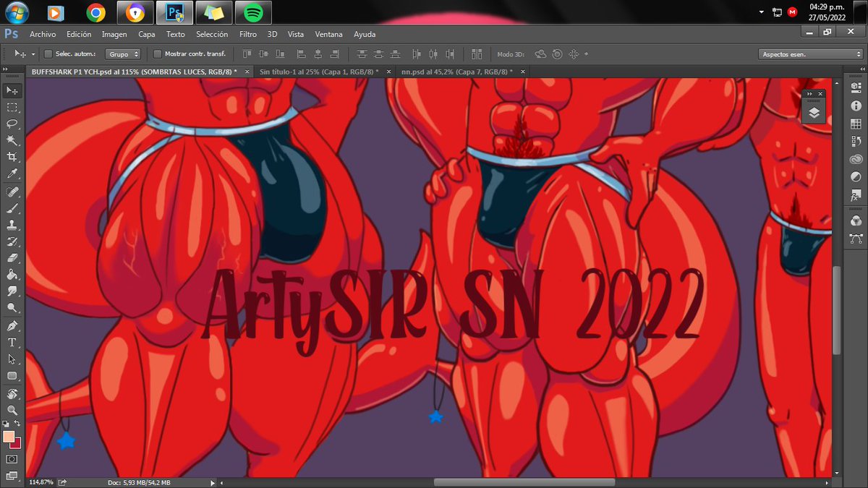Image resolution: width=868 pixels, height=488 pixels.
Task: Align top edges in options bar
Action: point(247,54)
